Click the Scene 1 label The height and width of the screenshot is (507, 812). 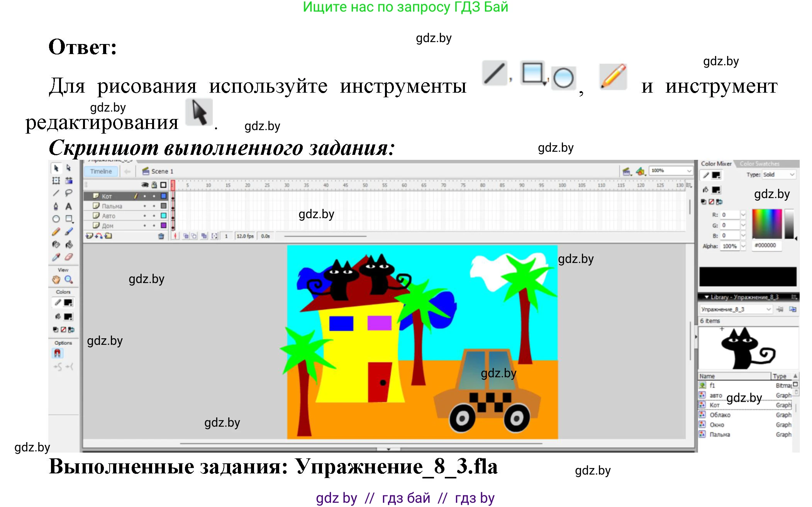tap(162, 171)
